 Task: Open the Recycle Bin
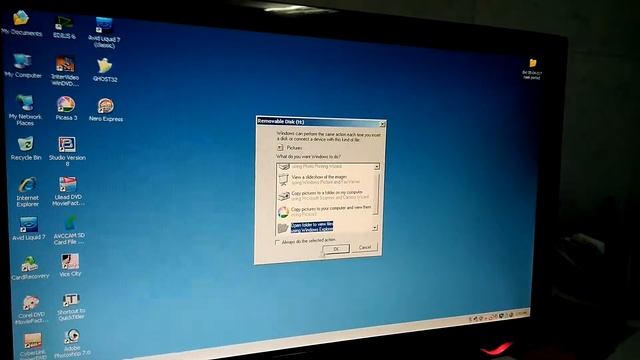pos(26,149)
